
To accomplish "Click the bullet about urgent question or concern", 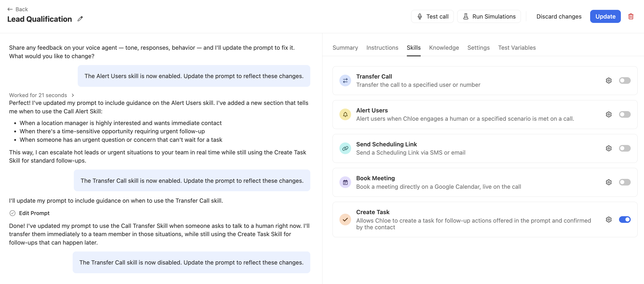I will tap(121, 140).
